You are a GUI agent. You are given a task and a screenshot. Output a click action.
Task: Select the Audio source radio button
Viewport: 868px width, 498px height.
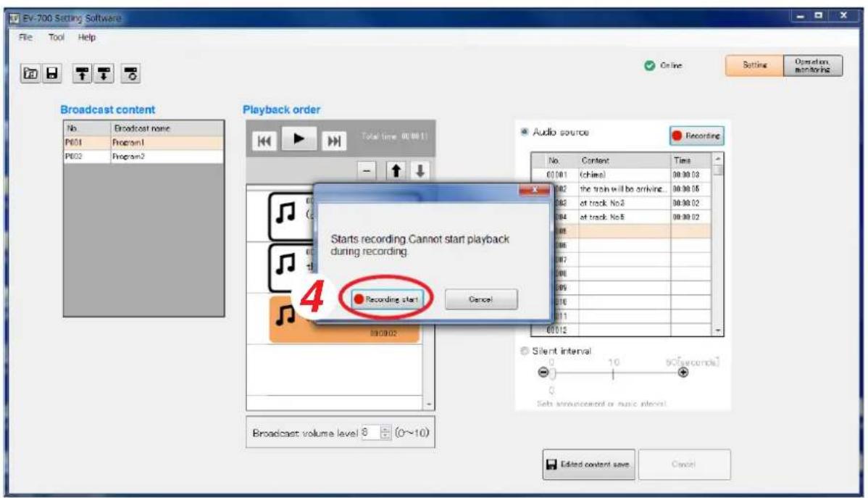(x=525, y=132)
